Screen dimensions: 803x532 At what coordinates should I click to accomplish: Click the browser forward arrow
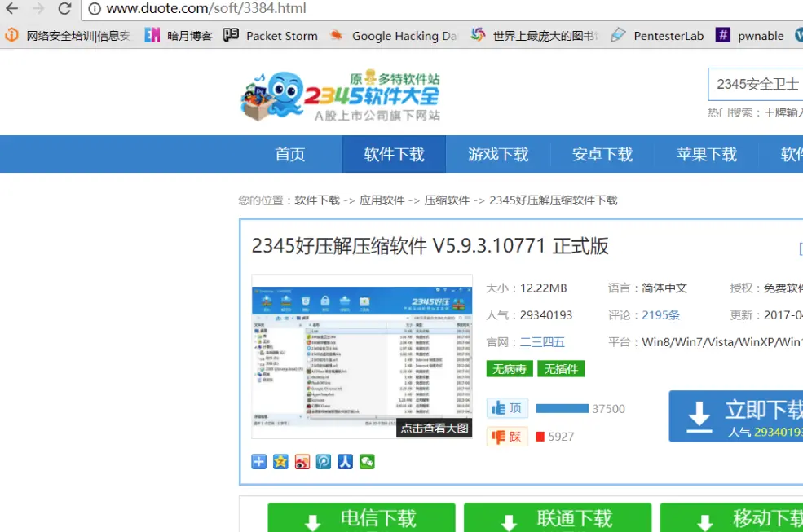pos(38,9)
